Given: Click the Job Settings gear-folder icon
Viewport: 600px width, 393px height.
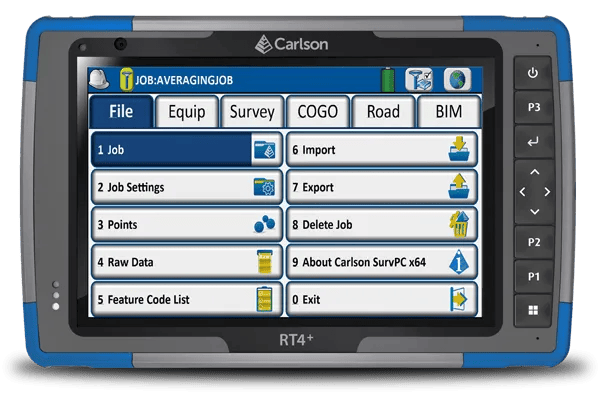Looking at the screenshot, I should 264,187.
